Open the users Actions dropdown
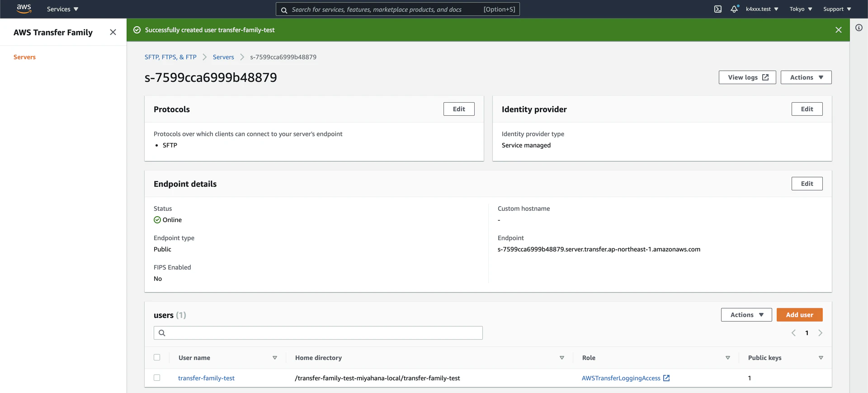The height and width of the screenshot is (393, 868). pos(746,315)
